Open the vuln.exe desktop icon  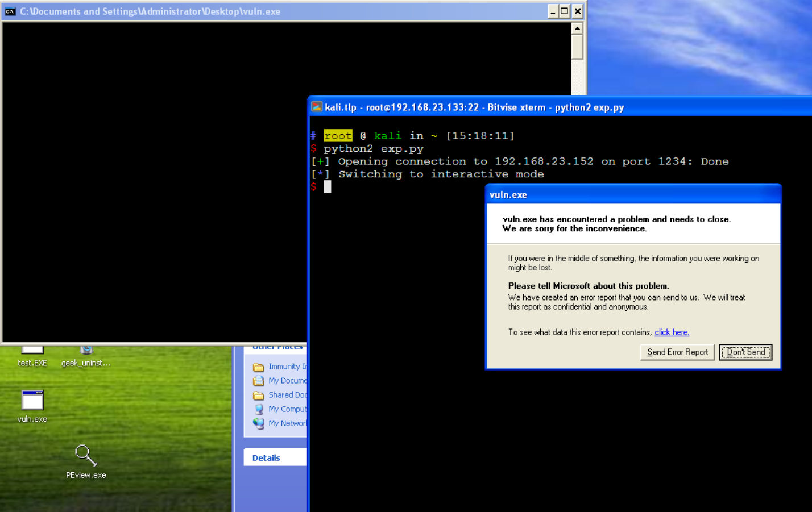tap(32, 401)
